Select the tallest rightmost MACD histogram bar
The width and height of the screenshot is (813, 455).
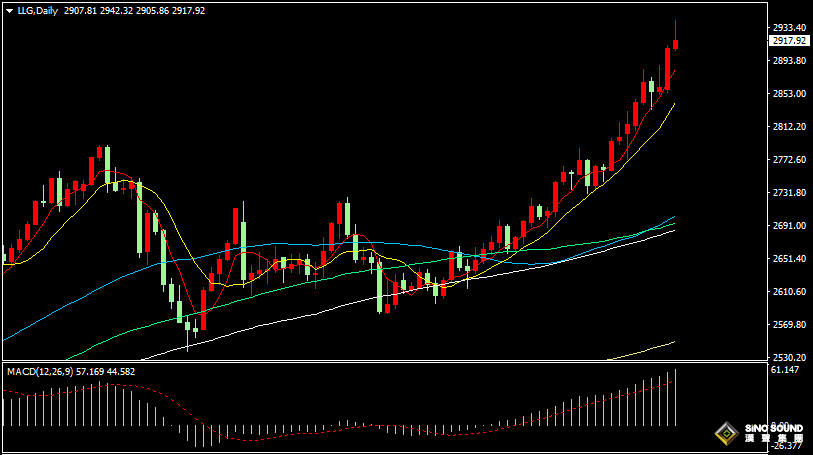pyautogui.click(x=676, y=397)
